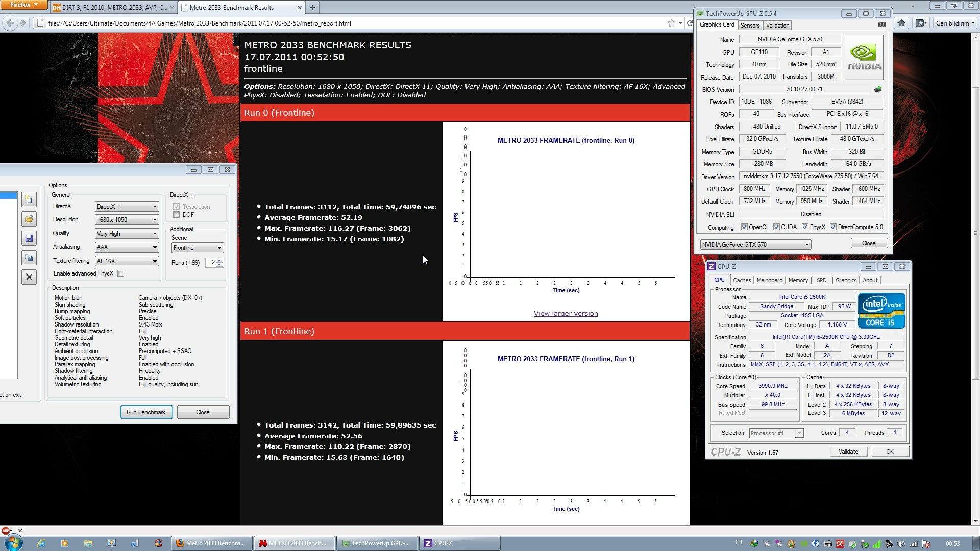Click the Intel Core i5 logo in CPU-Z
This screenshot has width=980, height=551.
coord(881,311)
